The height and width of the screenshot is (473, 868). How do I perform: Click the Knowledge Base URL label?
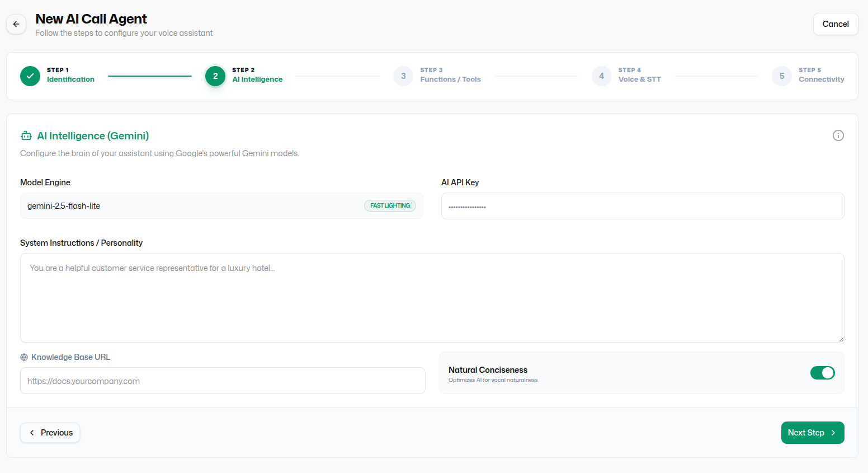tap(70, 357)
